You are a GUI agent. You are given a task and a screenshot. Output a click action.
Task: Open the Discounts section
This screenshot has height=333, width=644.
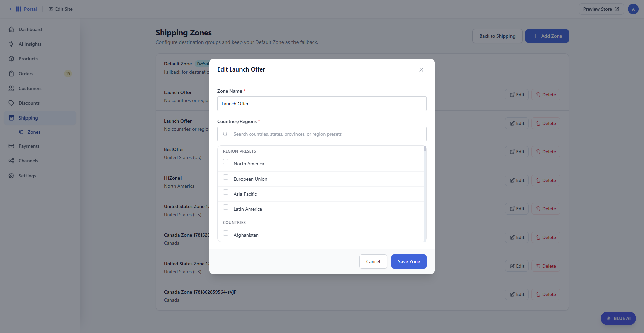coord(40,103)
